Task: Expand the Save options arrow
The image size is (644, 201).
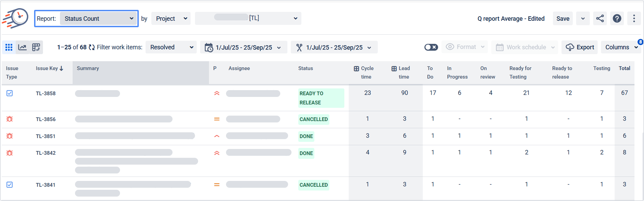Action: [x=583, y=18]
